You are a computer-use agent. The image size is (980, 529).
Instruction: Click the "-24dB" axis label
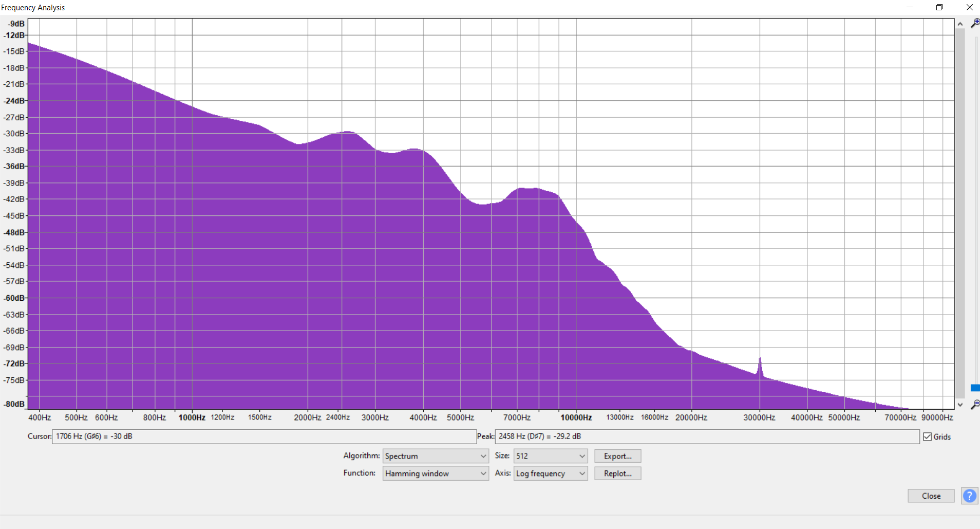coord(14,101)
